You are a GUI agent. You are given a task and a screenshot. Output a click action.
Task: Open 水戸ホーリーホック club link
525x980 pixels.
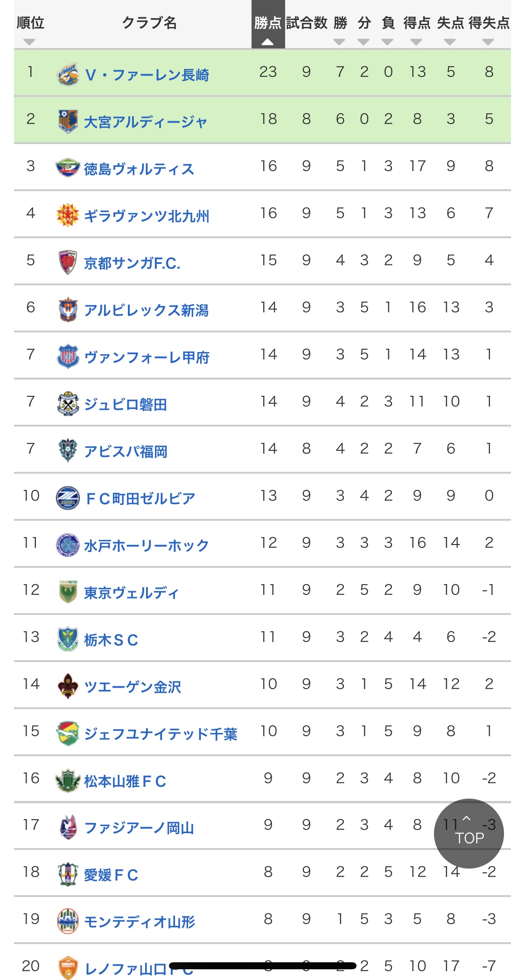[x=146, y=545]
